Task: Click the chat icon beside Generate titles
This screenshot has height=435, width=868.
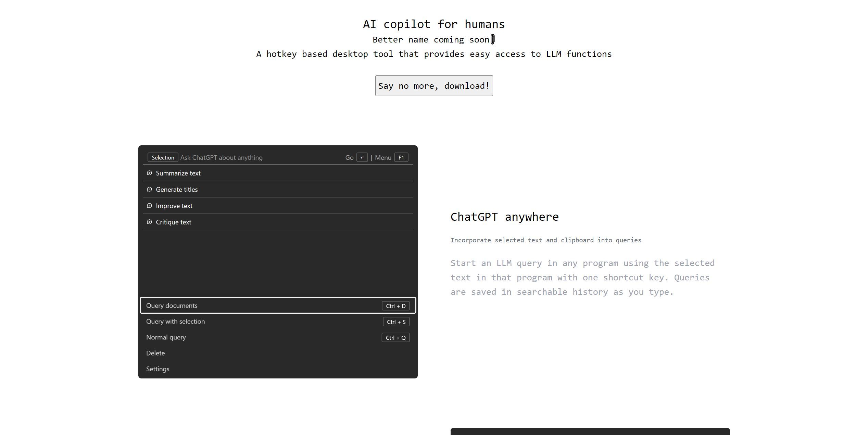Action: click(149, 190)
